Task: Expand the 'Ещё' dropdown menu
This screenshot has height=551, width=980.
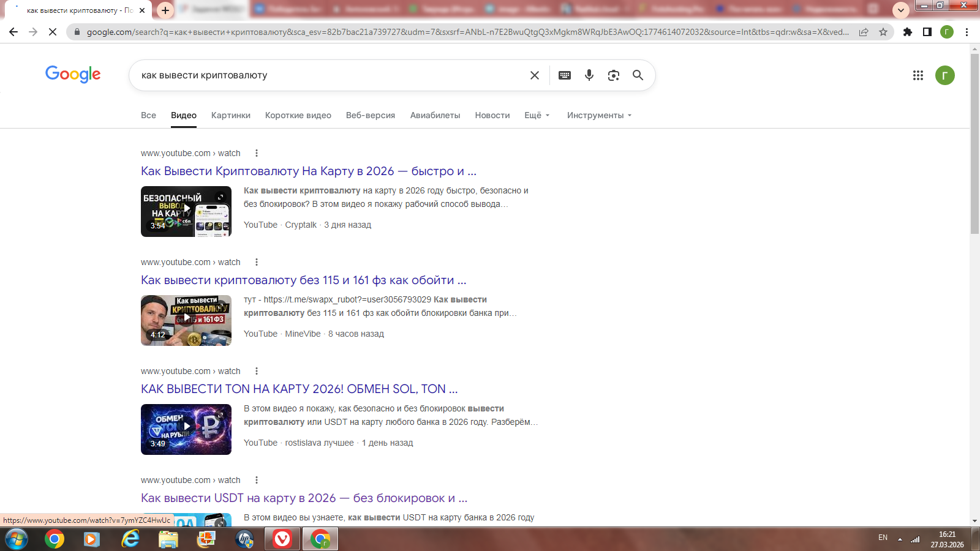Action: tap(537, 115)
